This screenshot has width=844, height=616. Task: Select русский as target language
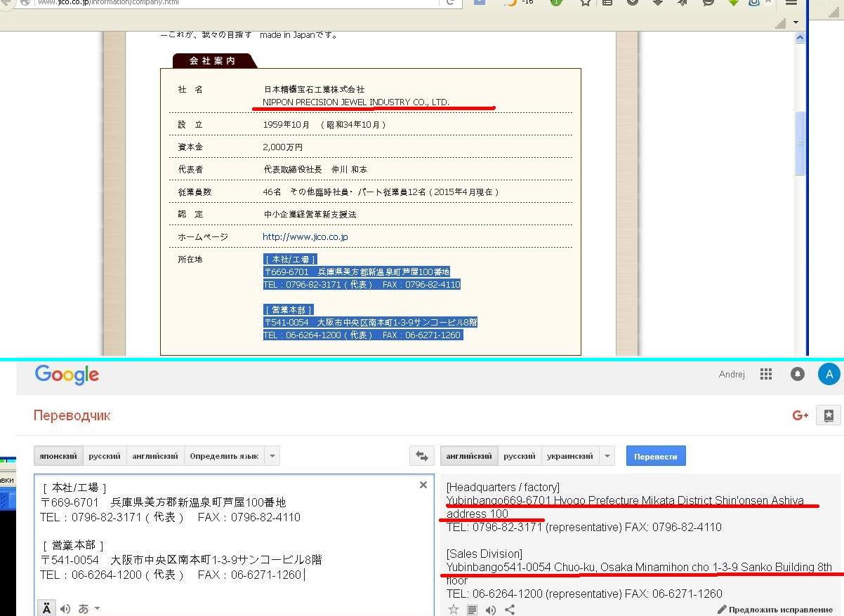(520, 456)
